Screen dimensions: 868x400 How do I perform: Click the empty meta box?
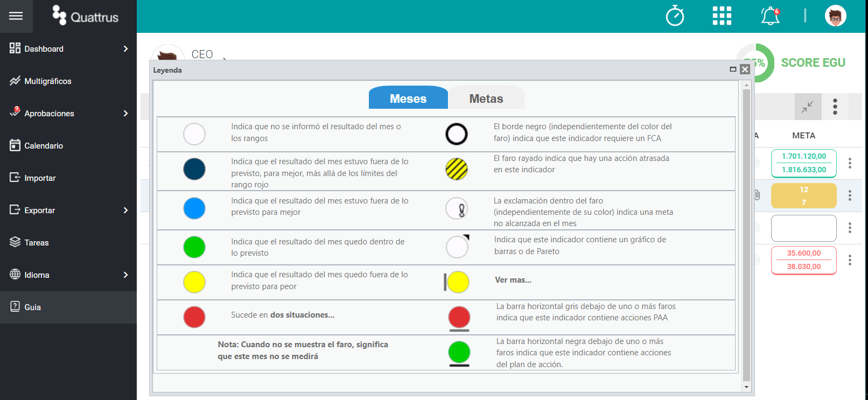click(x=804, y=228)
